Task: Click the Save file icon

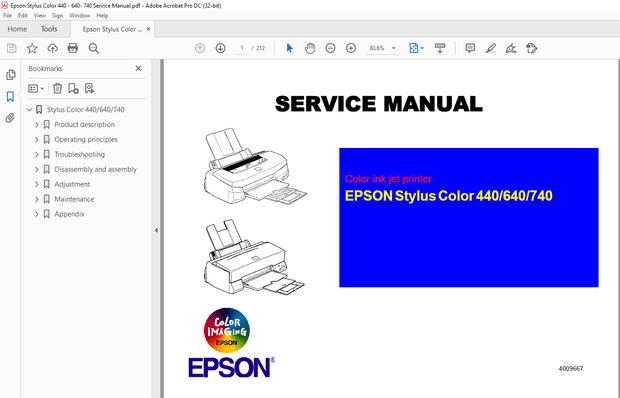Action: click(11, 48)
